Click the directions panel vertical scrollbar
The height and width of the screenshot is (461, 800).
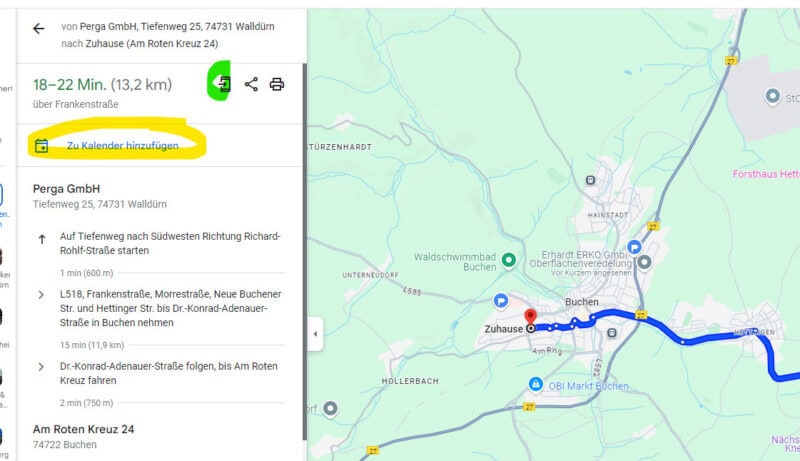305,252
